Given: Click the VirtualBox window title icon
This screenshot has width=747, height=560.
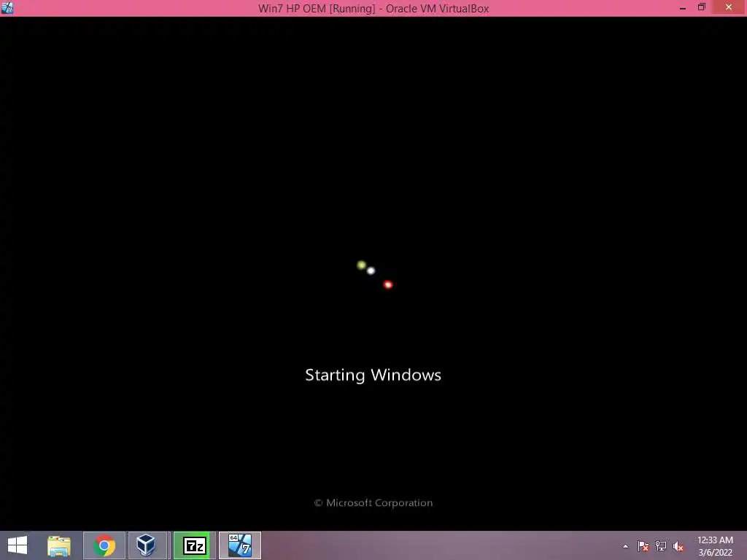Looking at the screenshot, I should (7, 8).
